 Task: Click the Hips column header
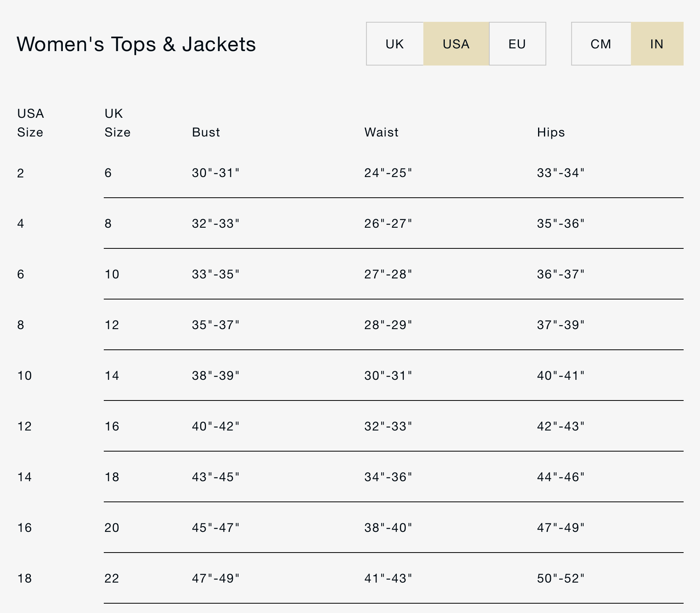click(551, 132)
